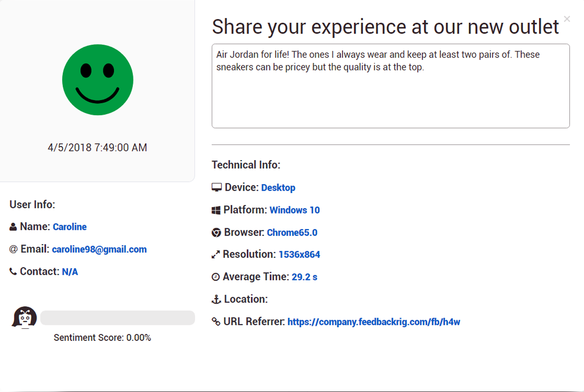The width and height of the screenshot is (584, 392).
Task: Click the 29.2 s average time value
Action: [304, 277]
